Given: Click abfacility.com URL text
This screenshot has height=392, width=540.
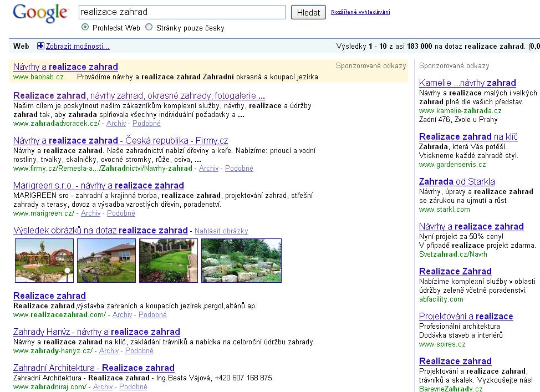Looking at the screenshot, I should pos(441,299).
